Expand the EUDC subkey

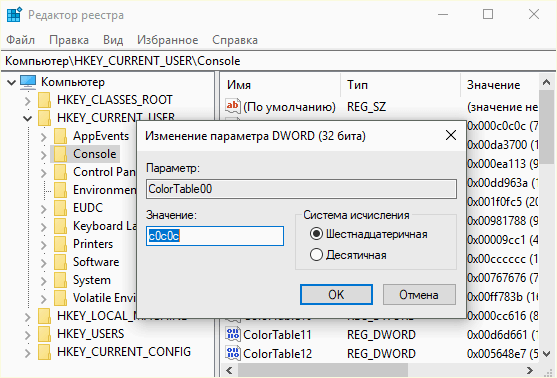[43, 209]
